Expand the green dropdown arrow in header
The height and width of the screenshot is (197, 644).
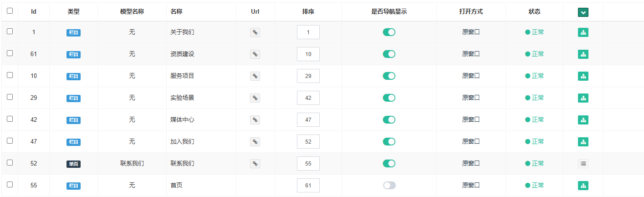pyautogui.click(x=583, y=12)
